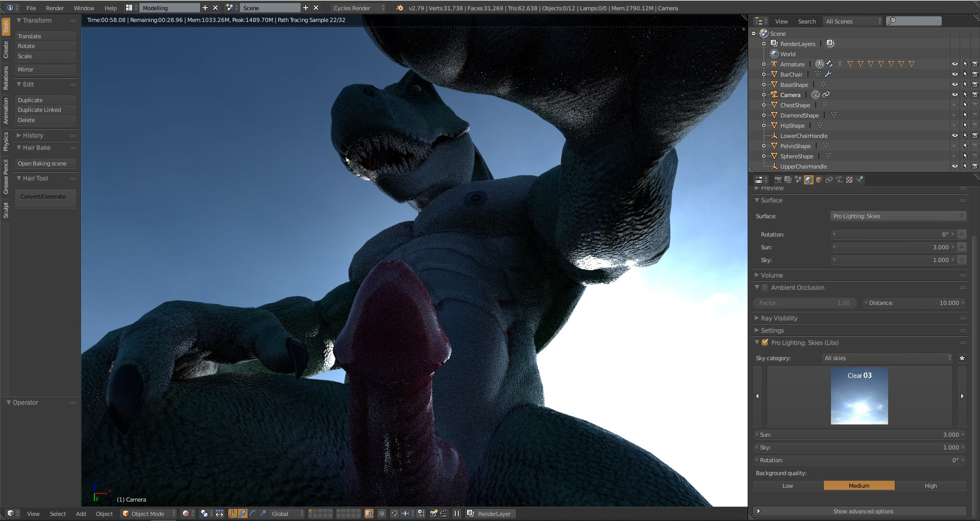Click the snap magnet icon
980x521 pixels.
(x=394, y=513)
